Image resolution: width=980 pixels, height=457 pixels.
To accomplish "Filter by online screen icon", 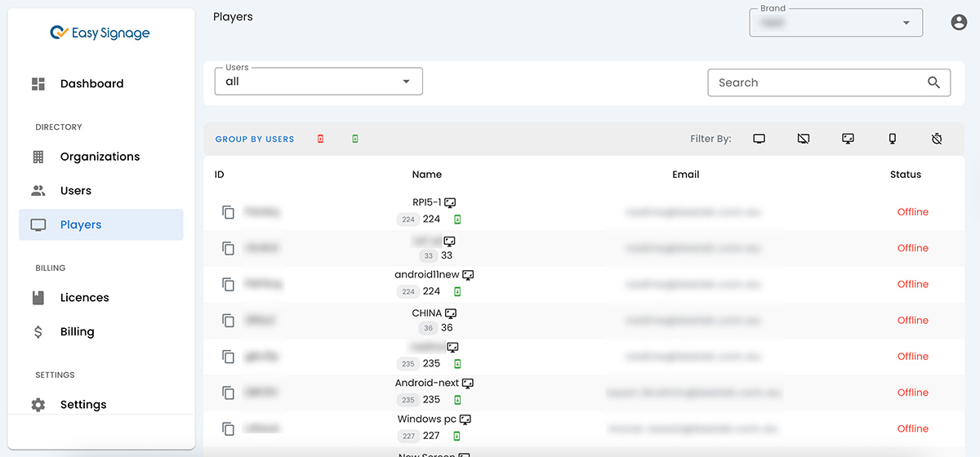I will (759, 139).
